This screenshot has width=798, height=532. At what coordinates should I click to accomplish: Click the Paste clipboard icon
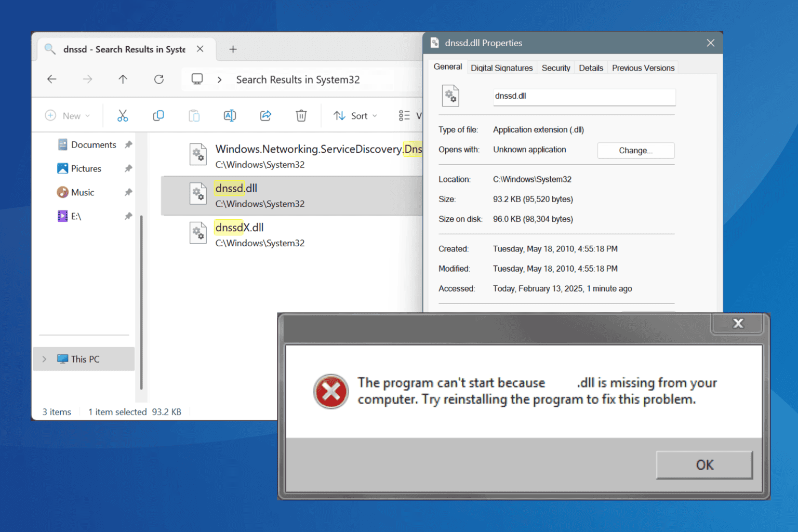(194, 115)
